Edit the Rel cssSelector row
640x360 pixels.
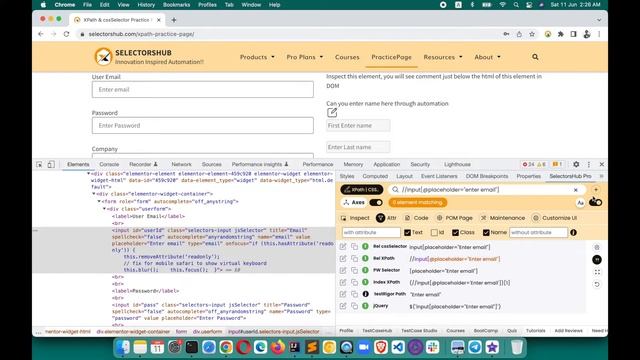pos(343,247)
